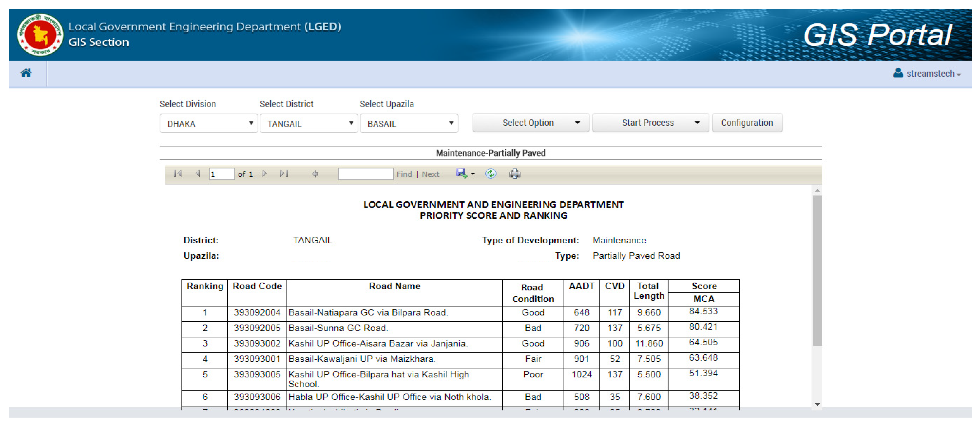The height and width of the screenshot is (425, 980).
Task: Print the report
Action: [514, 174]
